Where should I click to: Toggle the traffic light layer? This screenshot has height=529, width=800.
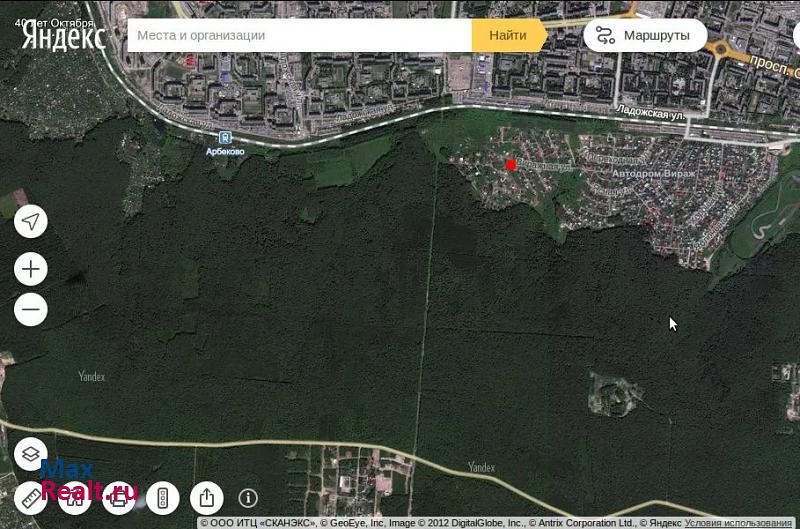pos(163,497)
